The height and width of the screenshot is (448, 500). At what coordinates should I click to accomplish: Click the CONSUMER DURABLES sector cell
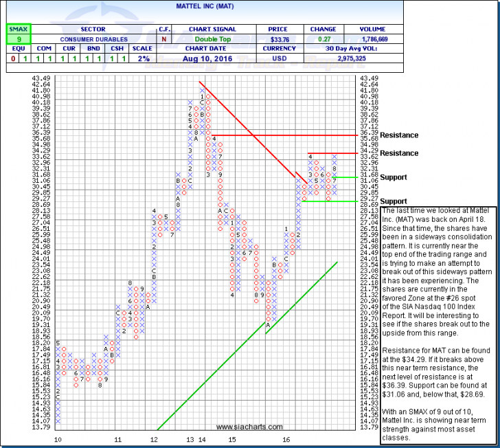click(91, 38)
